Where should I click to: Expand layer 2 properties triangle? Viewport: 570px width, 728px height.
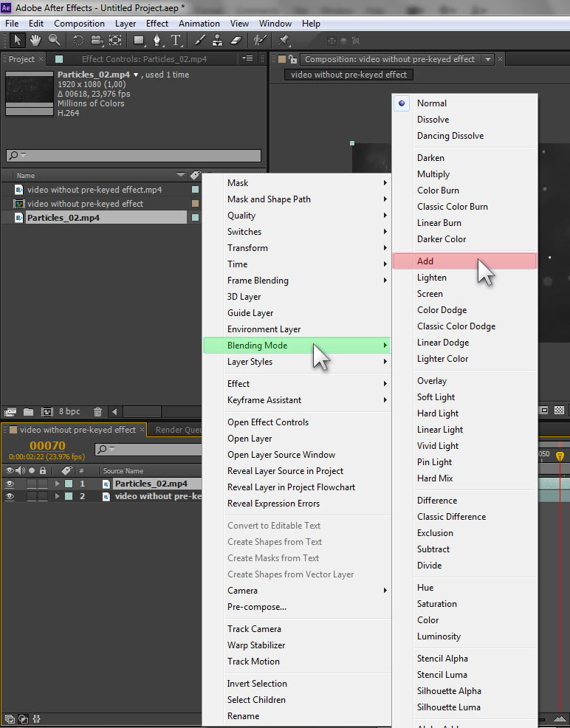[57, 496]
